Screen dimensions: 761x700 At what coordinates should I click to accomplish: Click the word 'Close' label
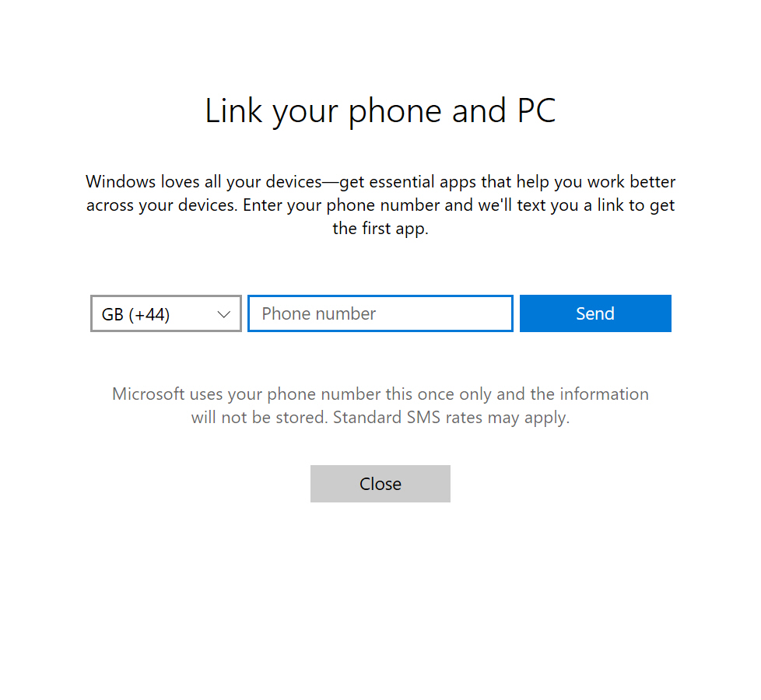click(x=380, y=484)
